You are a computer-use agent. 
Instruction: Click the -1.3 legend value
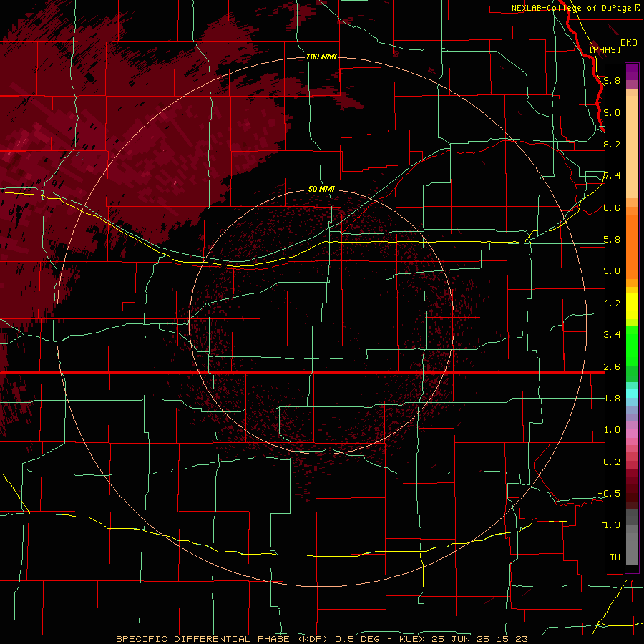[609, 525]
